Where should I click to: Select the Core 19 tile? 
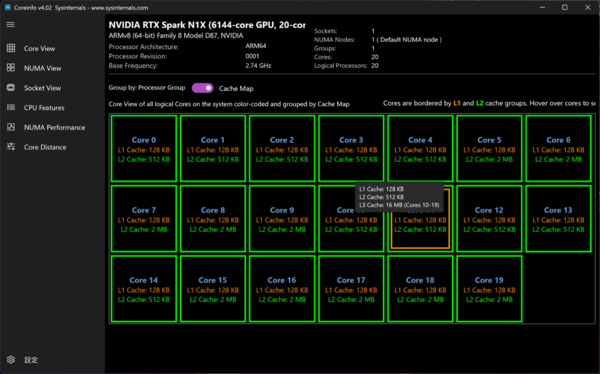click(489, 289)
